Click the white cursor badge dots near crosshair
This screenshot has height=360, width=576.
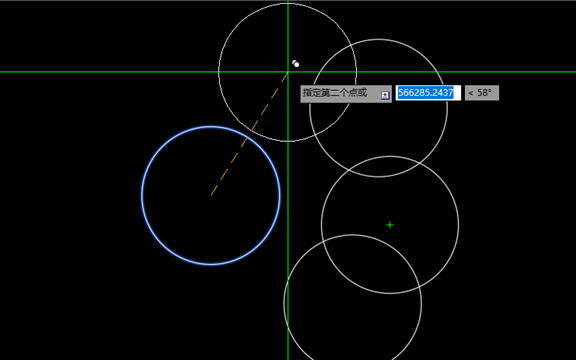[295, 64]
